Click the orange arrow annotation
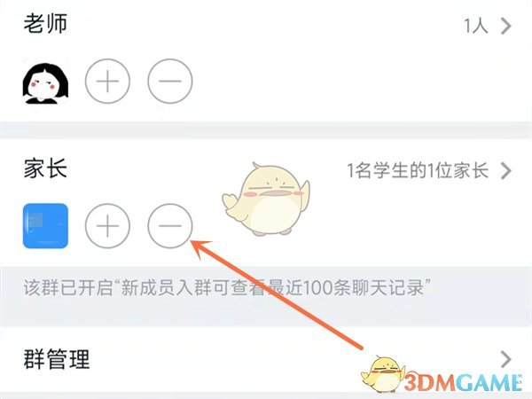This screenshot has height=399, width=532. click(x=277, y=294)
